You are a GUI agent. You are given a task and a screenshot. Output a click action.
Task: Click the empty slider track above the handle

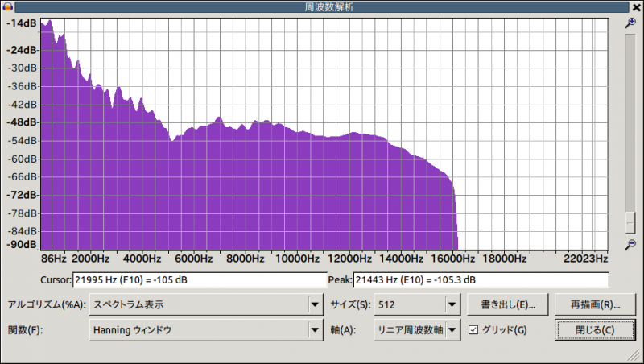[630, 121]
